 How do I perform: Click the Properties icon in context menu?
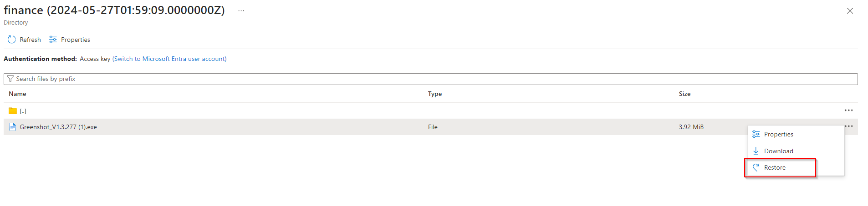point(756,134)
